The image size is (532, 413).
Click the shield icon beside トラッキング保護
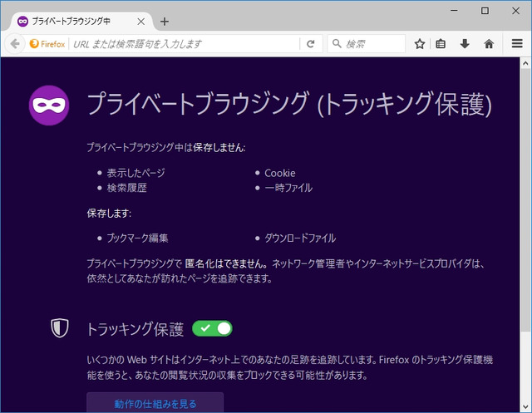point(60,328)
